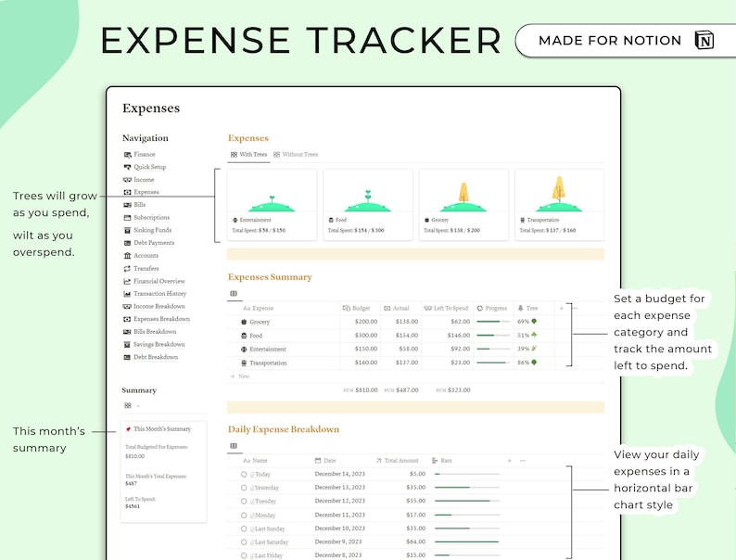Open the Progress column header menu
The image size is (736, 560).
(492, 309)
